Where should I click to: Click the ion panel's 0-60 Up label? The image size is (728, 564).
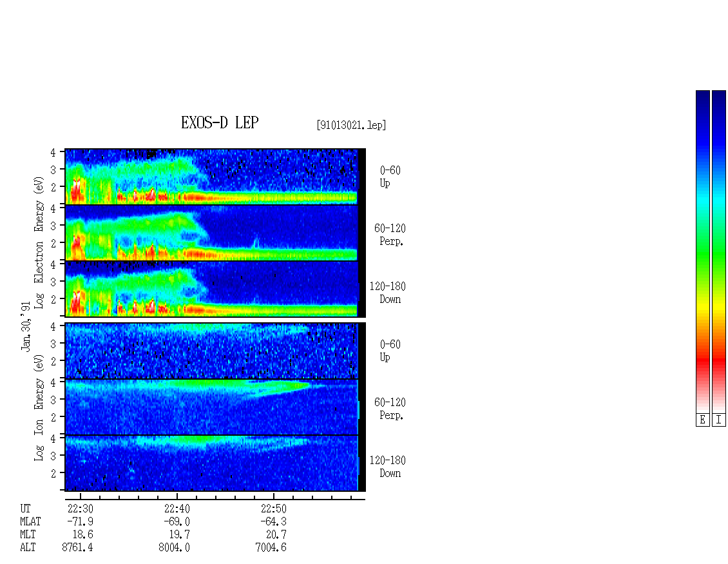pyautogui.click(x=390, y=351)
